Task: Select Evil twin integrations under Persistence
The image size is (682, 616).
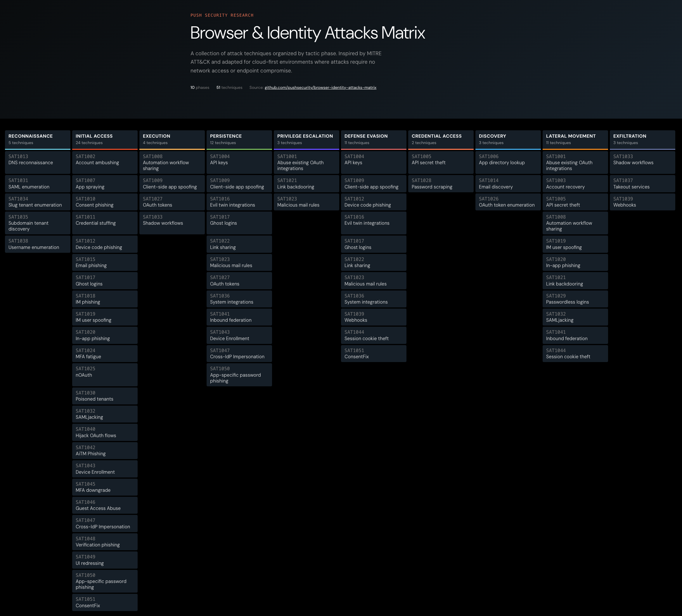Action: pos(239,202)
